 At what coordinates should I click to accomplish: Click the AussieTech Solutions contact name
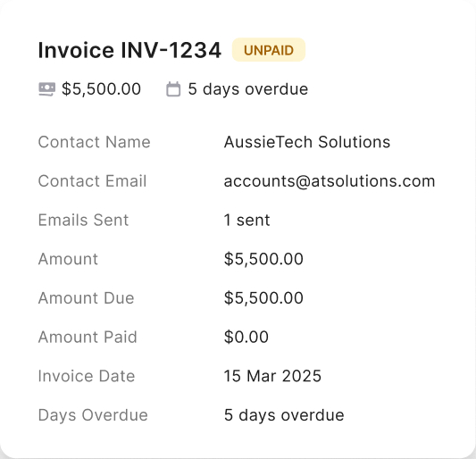[307, 142]
